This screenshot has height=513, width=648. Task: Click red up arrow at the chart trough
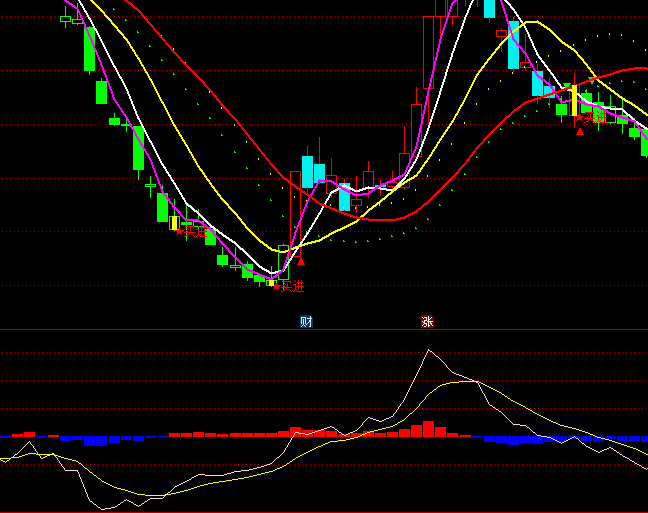(x=300, y=261)
